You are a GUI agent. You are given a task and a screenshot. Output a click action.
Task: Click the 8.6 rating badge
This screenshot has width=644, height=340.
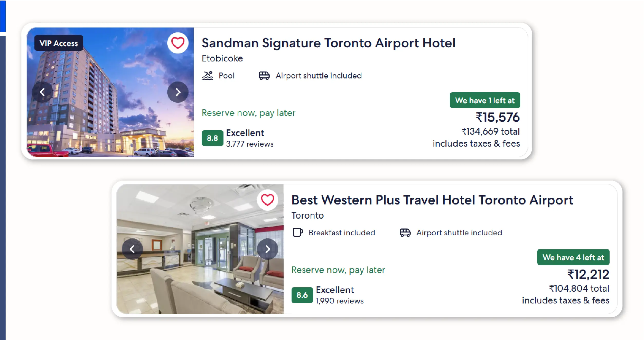[x=302, y=295]
